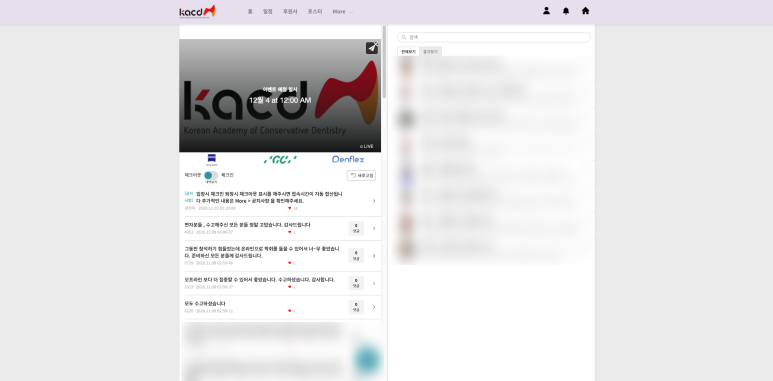Click the feed panel vertical scrollbar
Viewport: 773px width, 381px height.
[385, 62]
